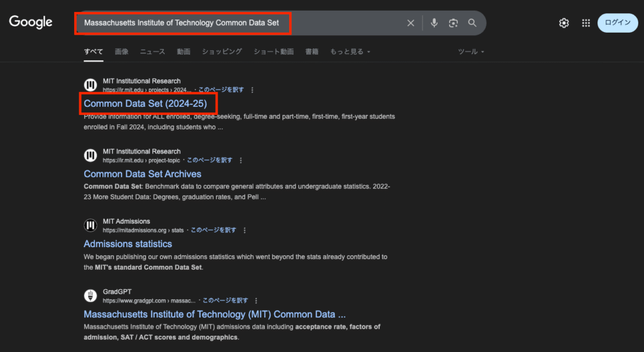
Task: Go to Google home via logo
Action: [31, 22]
